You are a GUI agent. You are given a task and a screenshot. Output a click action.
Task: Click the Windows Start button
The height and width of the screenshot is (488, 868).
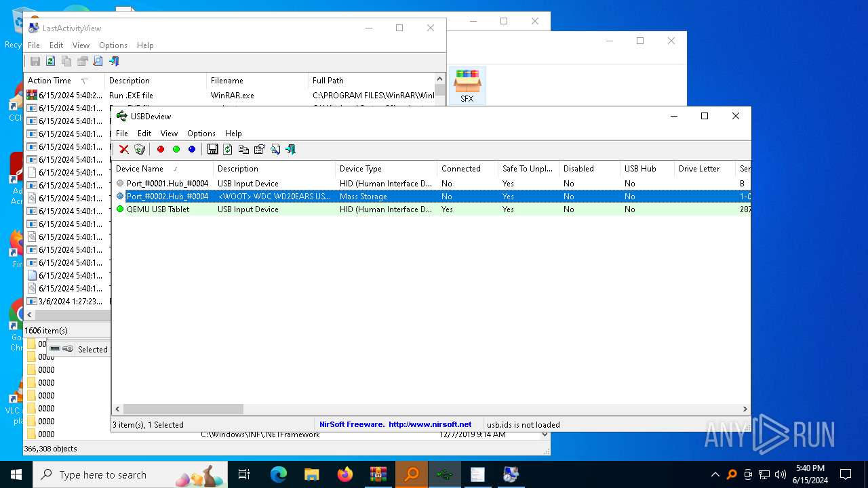click(16, 474)
